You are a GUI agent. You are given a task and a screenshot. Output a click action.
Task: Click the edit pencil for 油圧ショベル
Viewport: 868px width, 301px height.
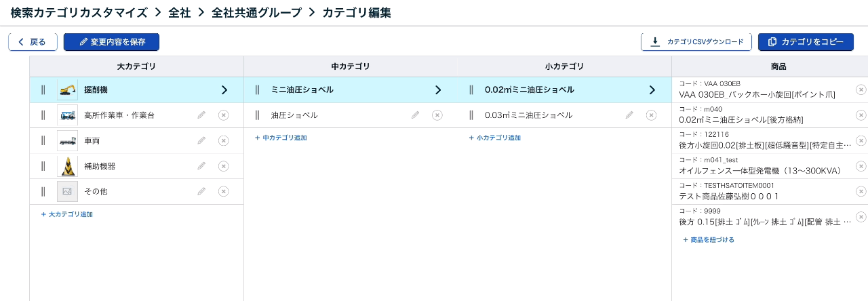(x=416, y=115)
